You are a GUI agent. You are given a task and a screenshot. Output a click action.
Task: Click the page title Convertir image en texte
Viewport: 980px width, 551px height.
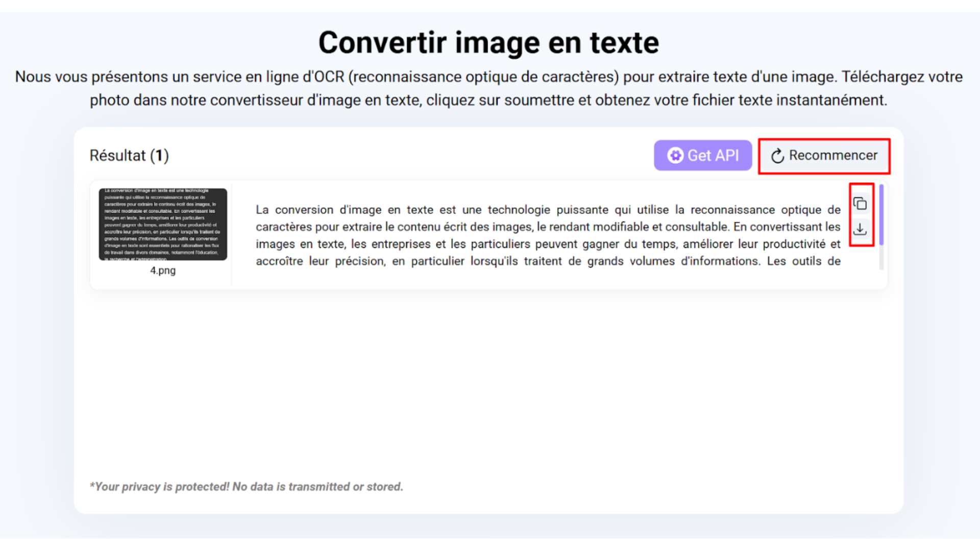coord(488,42)
